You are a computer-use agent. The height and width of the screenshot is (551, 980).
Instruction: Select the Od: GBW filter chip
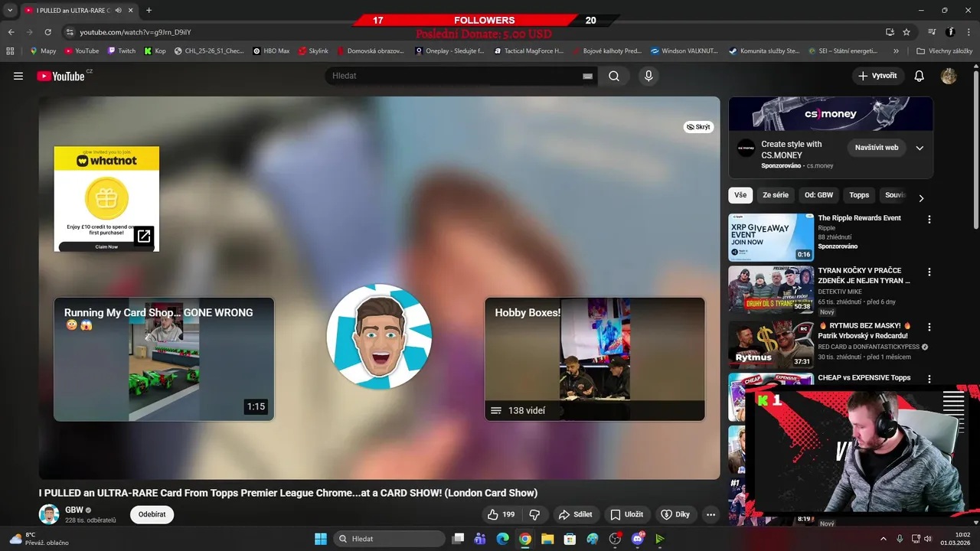[x=818, y=195]
